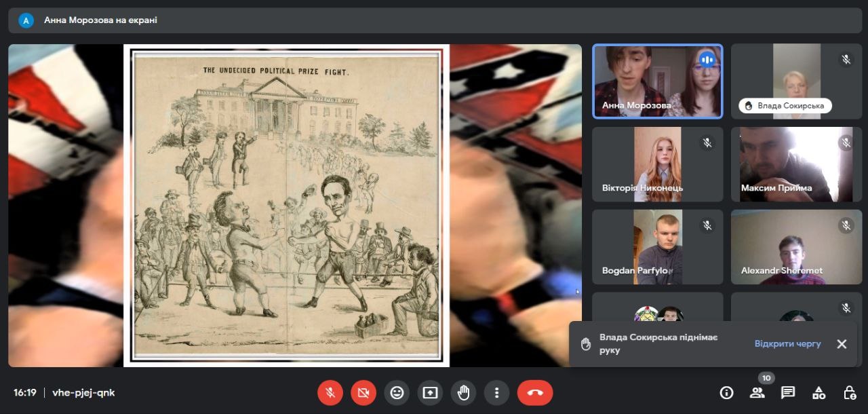Turn on the camera in the call controls
The width and height of the screenshot is (868, 414).
pyautogui.click(x=363, y=392)
